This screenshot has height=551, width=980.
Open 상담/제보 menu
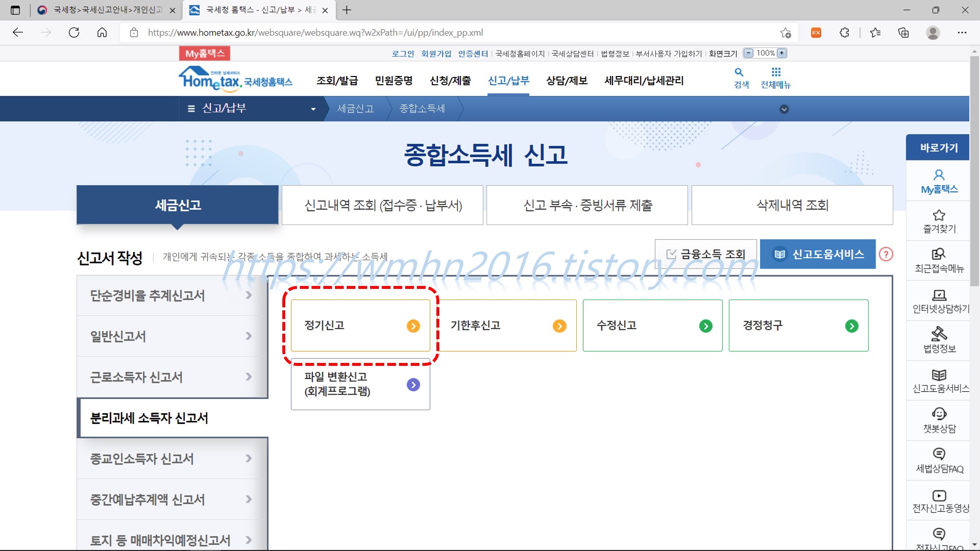coord(567,81)
